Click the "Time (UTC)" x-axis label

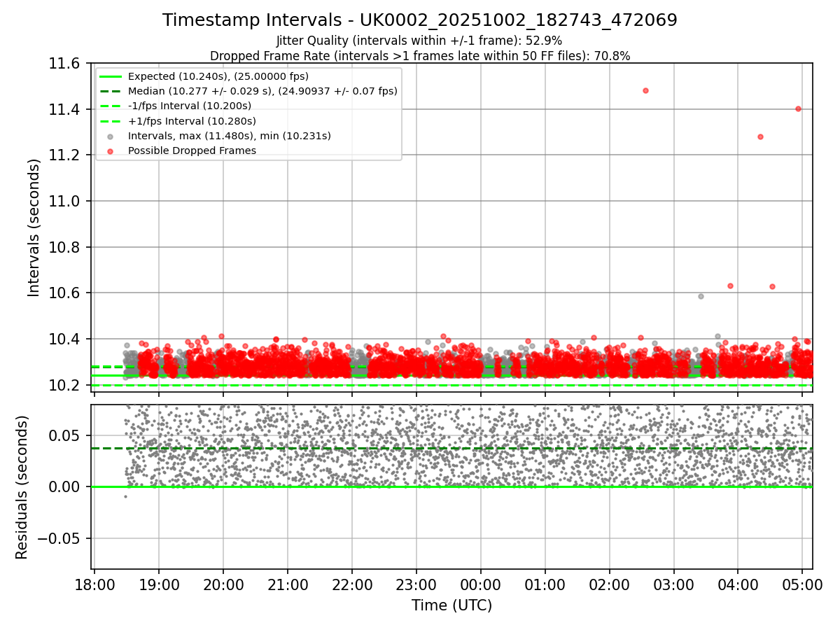[x=451, y=605]
